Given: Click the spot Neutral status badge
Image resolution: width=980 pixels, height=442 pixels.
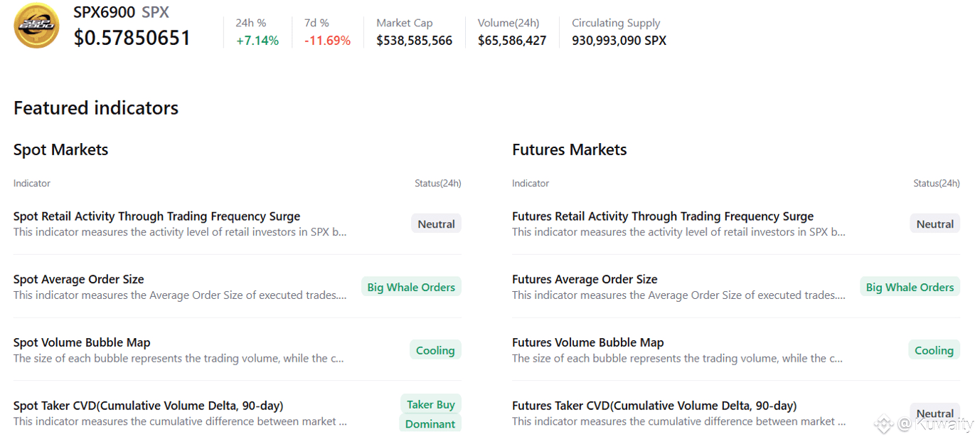Looking at the screenshot, I should [x=436, y=224].
